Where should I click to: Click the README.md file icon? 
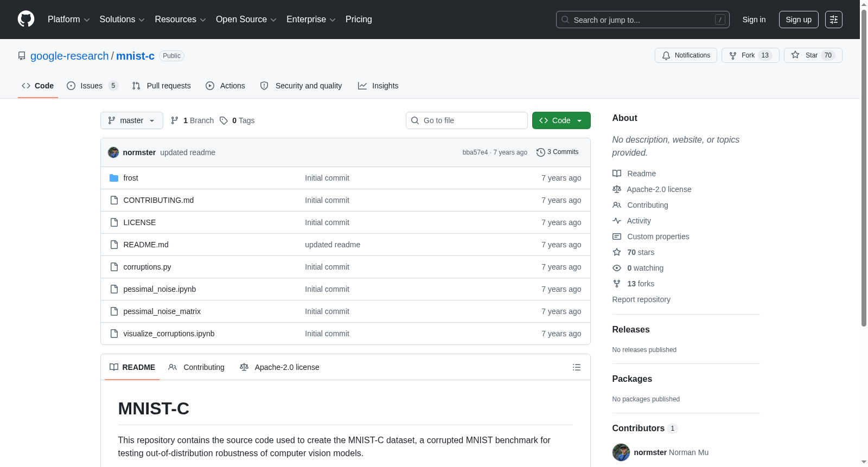(114, 245)
